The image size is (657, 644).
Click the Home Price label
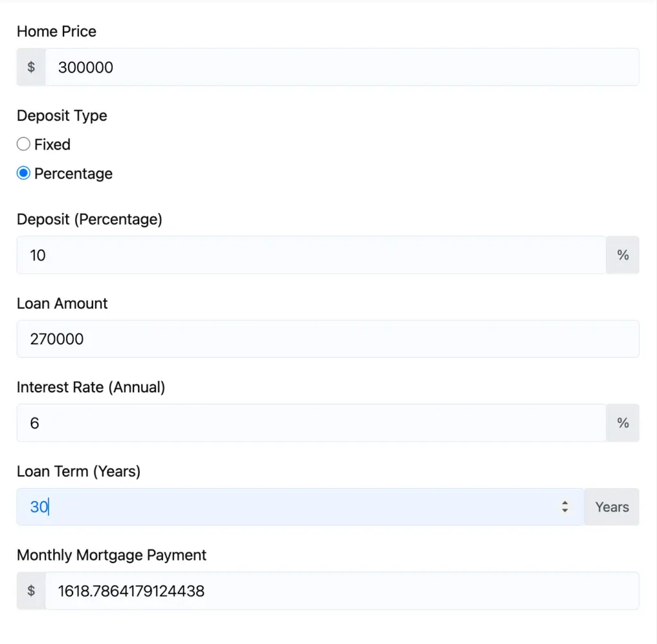click(56, 31)
